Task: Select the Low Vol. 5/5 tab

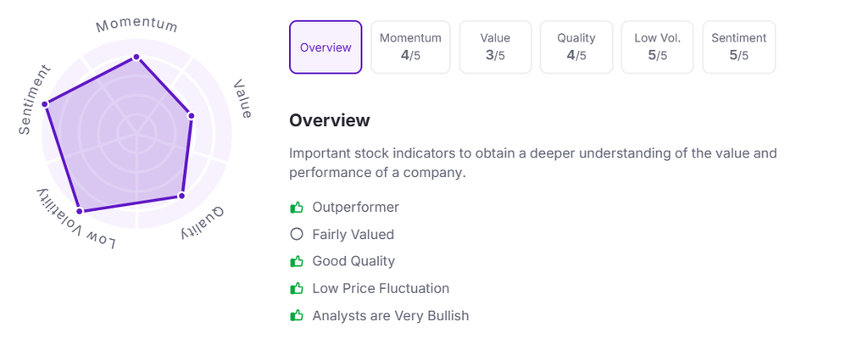Action: pos(658,47)
